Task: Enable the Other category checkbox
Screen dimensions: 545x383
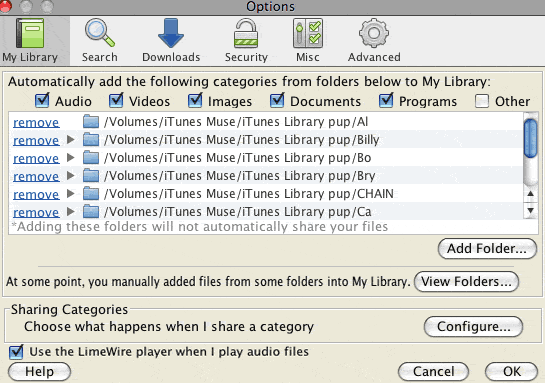Action: 482,101
